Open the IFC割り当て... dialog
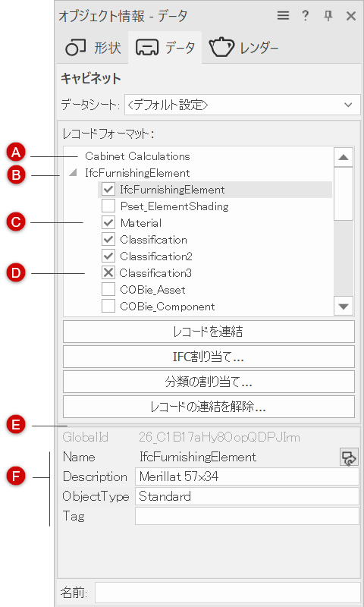This screenshot has width=364, height=607. [209, 357]
